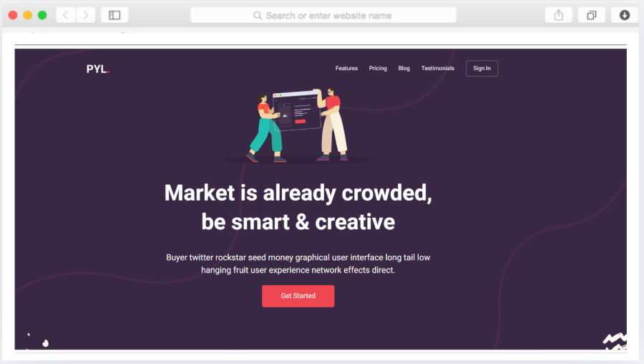Open the Features nav link
Image resolution: width=644 pixels, height=364 pixels.
pyautogui.click(x=346, y=68)
